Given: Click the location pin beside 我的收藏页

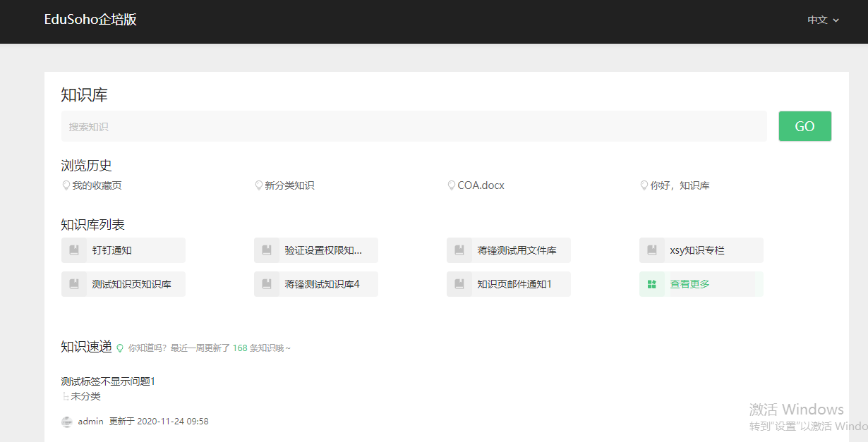Looking at the screenshot, I should coord(66,185).
